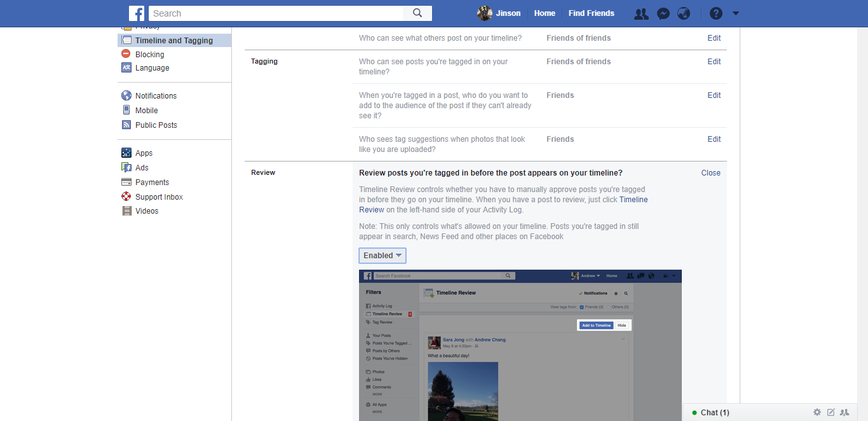
Task: Open the Enabled dropdown for Timeline Review
Action: (x=383, y=256)
